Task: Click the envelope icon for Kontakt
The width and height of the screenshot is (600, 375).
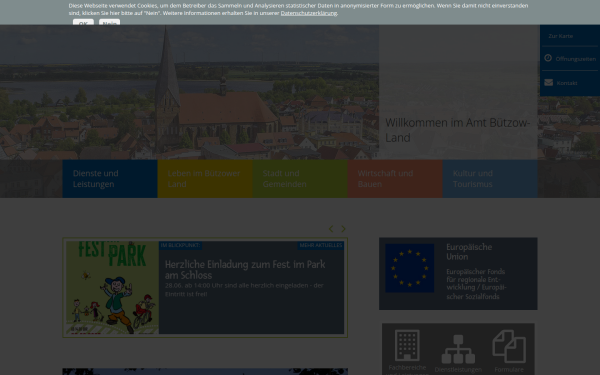Action: pyautogui.click(x=548, y=83)
